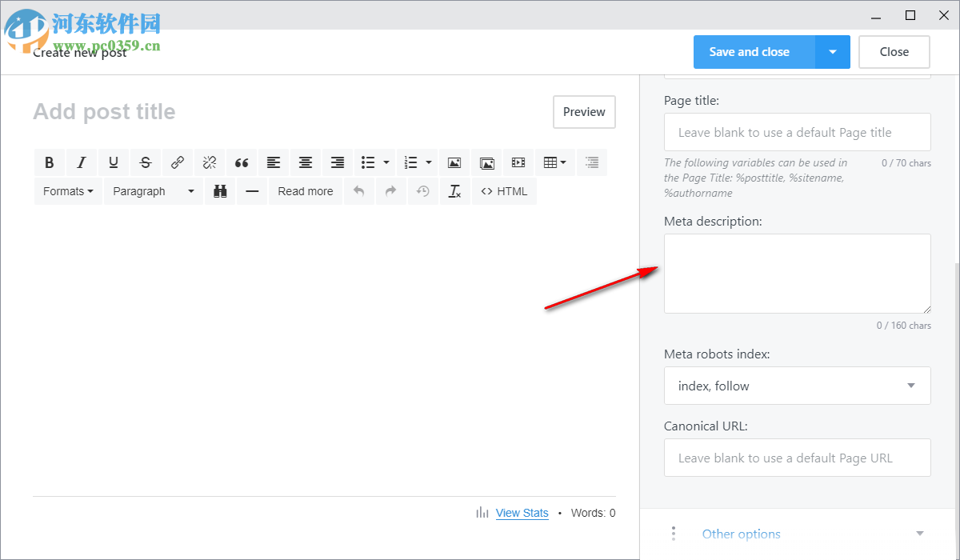Insert a link with the chain icon
This screenshot has width=960, height=560.
[178, 162]
